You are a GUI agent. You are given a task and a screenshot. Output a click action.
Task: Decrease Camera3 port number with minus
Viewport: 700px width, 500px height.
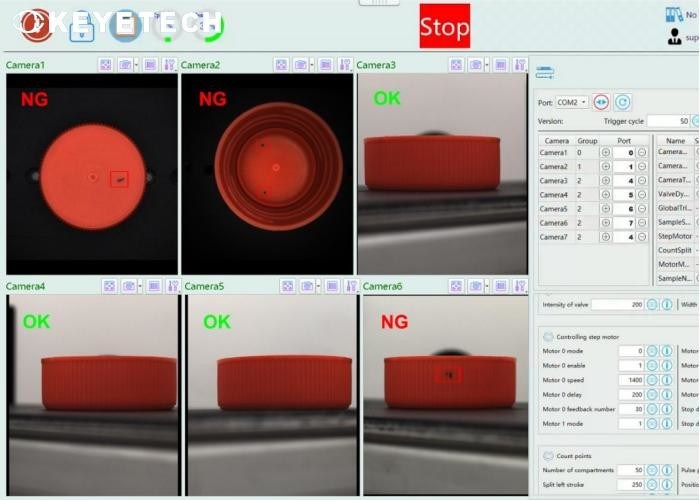point(642,181)
